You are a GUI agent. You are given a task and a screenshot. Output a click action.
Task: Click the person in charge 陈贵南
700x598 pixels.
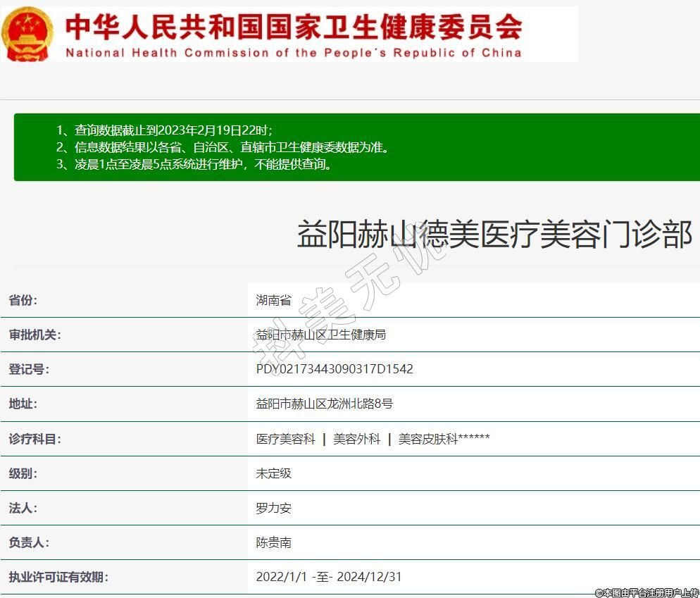coord(273,542)
